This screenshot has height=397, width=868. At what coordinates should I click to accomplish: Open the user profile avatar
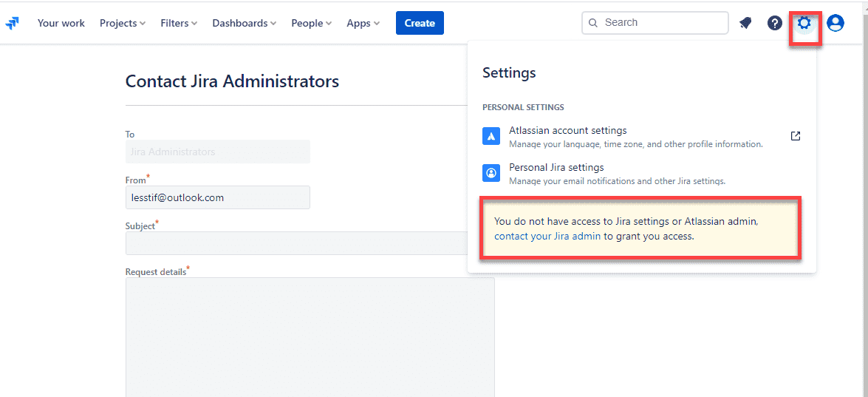click(835, 23)
